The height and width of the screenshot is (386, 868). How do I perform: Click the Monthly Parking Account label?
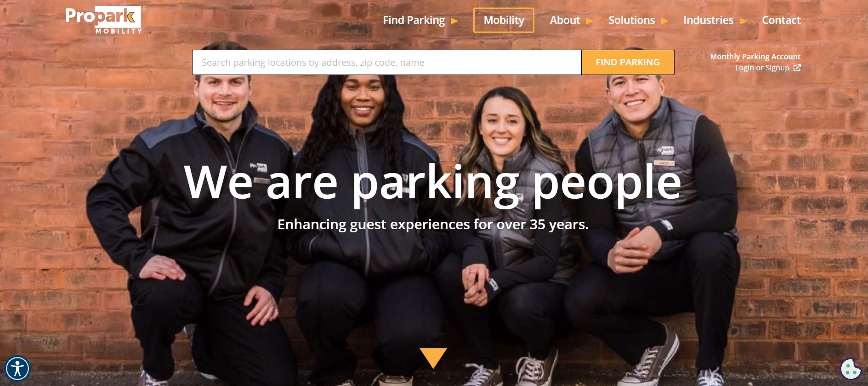click(x=755, y=57)
